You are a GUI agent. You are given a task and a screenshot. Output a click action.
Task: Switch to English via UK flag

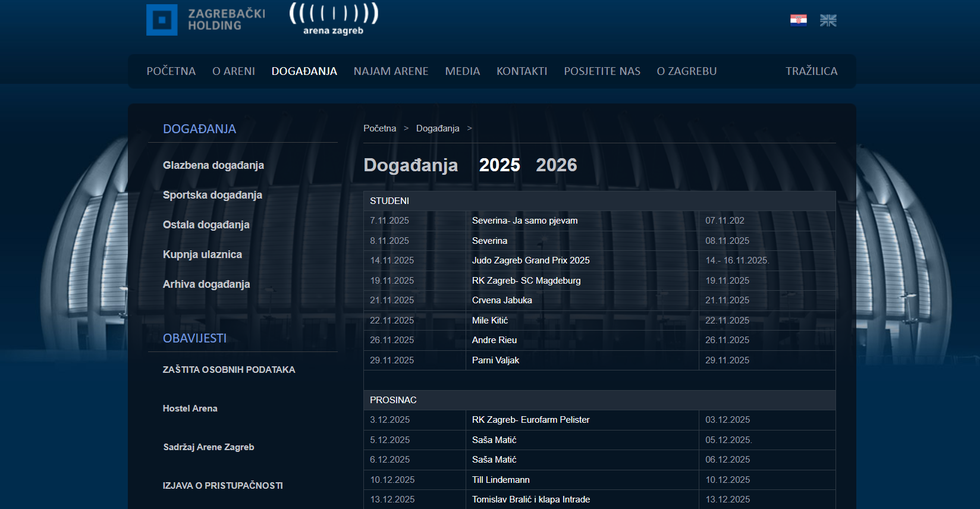(x=828, y=20)
